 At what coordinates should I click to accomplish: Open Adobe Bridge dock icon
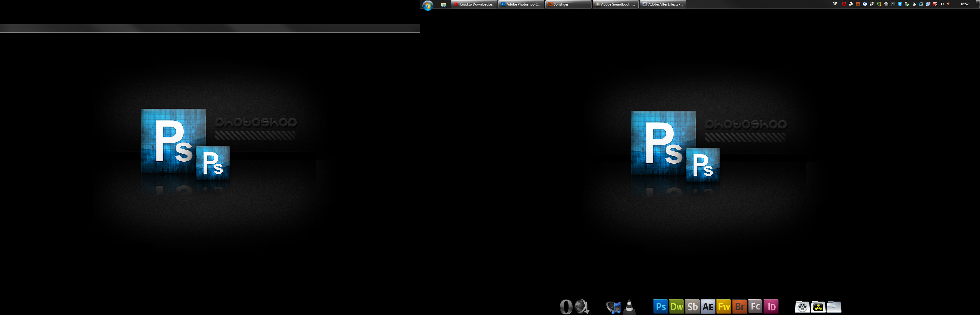pyautogui.click(x=740, y=306)
